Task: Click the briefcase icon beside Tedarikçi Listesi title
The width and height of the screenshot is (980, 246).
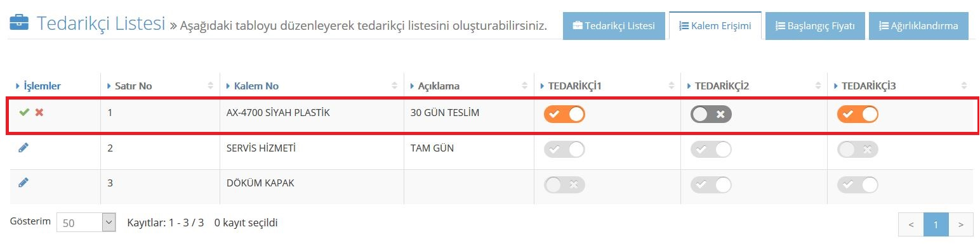Action: tap(18, 24)
